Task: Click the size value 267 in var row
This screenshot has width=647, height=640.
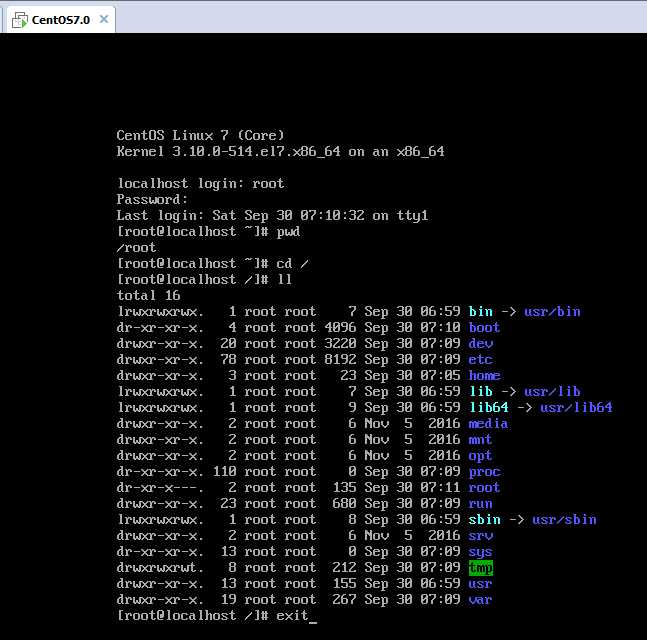Action: (344, 599)
